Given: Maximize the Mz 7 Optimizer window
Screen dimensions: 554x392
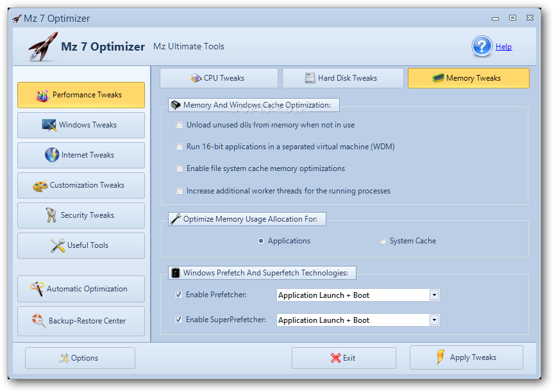Looking at the screenshot, I should point(512,18).
